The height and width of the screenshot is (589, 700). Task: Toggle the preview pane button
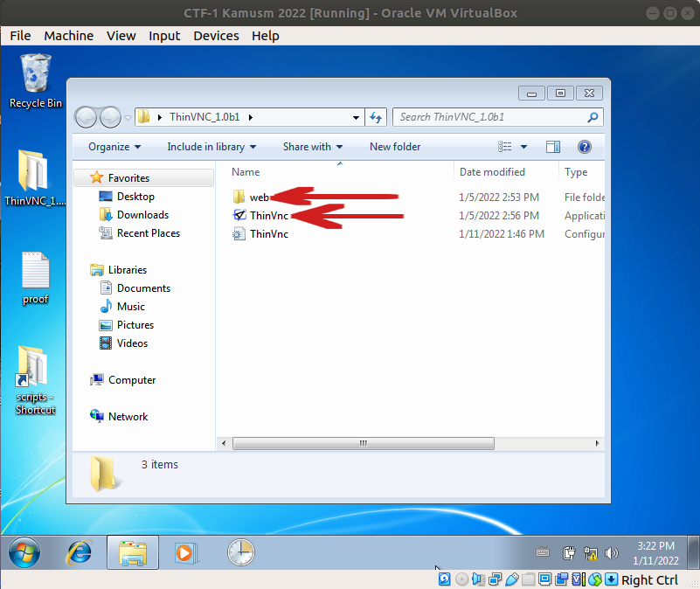pyautogui.click(x=552, y=147)
